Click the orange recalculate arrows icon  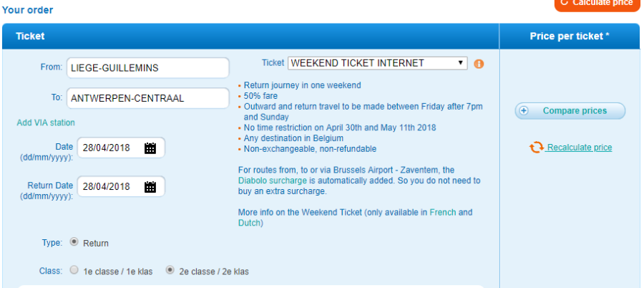coord(537,148)
